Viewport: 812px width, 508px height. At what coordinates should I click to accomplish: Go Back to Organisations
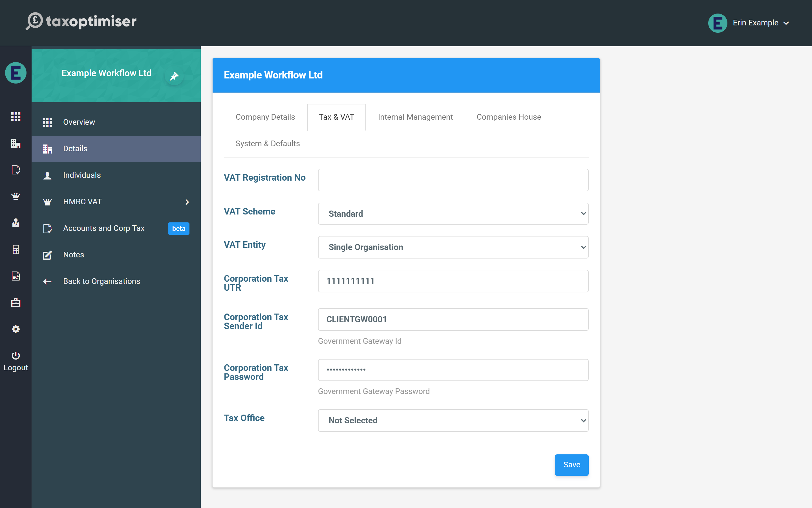[116, 282]
